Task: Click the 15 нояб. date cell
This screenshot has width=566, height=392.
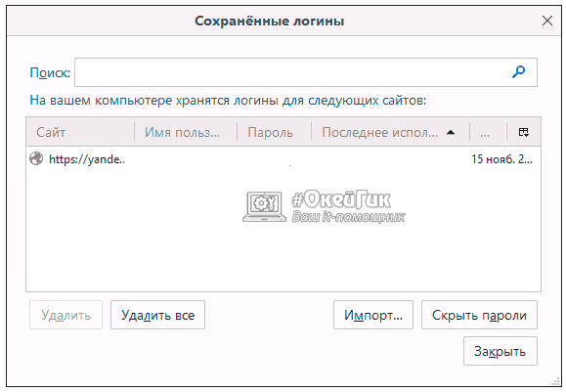Action: pyautogui.click(x=501, y=158)
